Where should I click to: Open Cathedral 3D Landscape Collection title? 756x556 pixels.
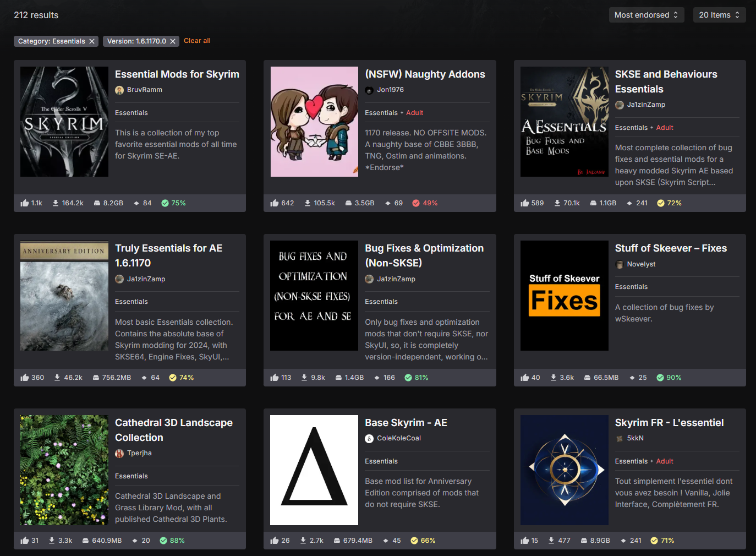click(174, 430)
